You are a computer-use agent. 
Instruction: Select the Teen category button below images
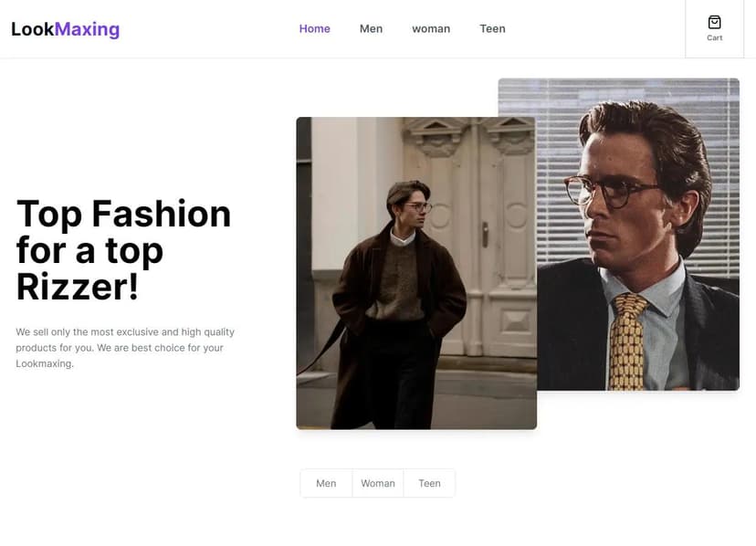(x=429, y=484)
